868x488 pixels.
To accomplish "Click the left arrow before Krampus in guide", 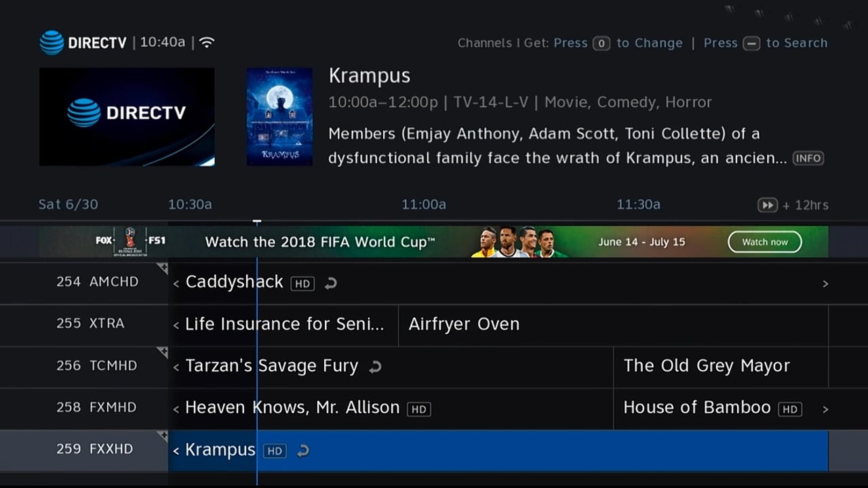I will pos(176,451).
